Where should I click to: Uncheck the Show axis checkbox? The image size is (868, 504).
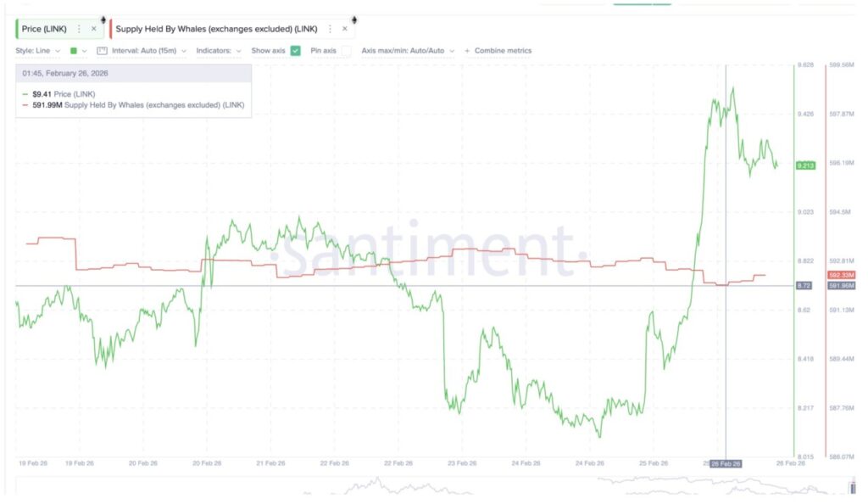tap(295, 51)
